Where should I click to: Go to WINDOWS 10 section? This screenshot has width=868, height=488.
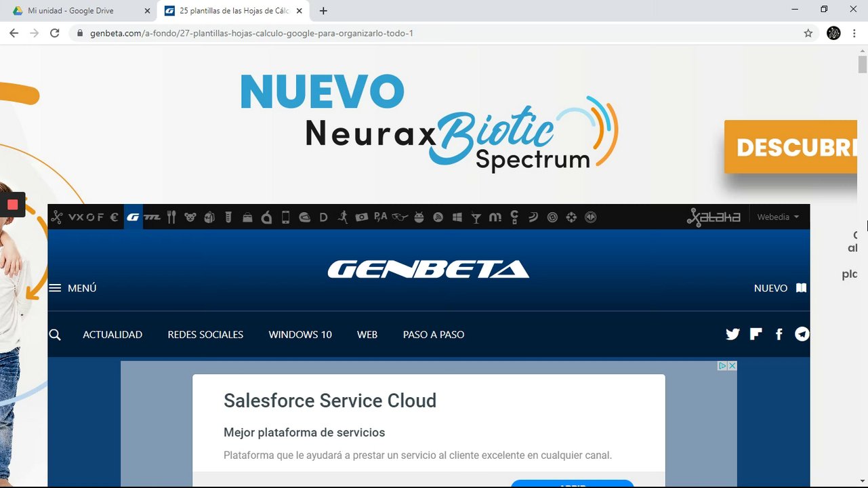[x=300, y=335]
